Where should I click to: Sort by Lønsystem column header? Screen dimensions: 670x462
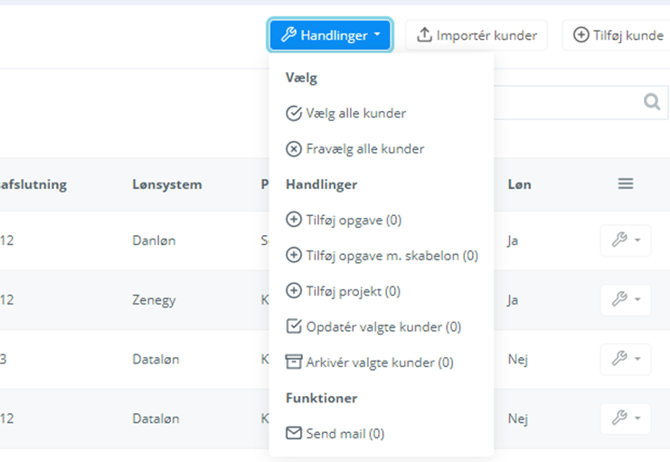[167, 185]
